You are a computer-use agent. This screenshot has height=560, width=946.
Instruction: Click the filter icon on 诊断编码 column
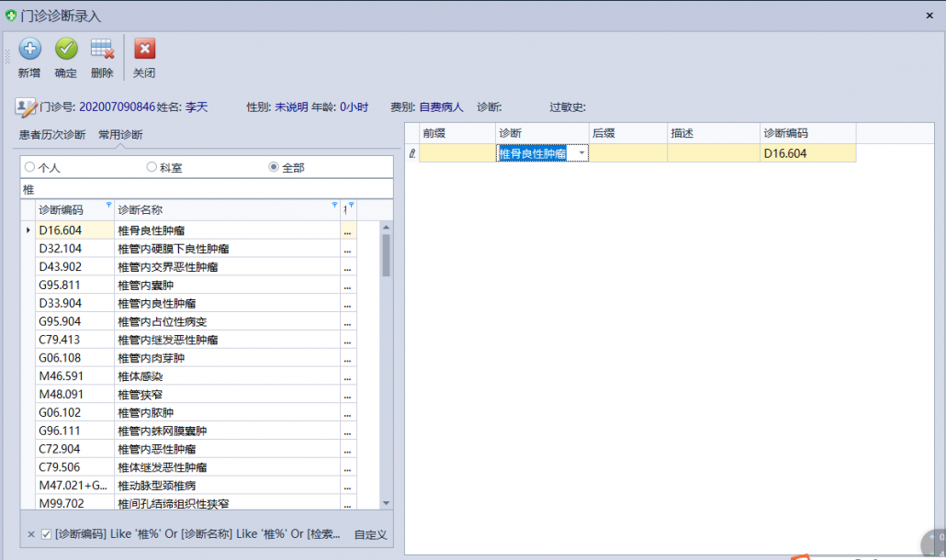click(108, 205)
